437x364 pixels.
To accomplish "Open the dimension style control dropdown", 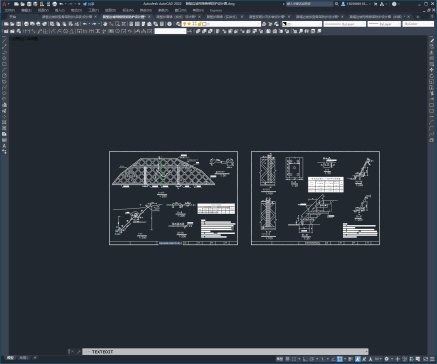I will coord(170,31).
